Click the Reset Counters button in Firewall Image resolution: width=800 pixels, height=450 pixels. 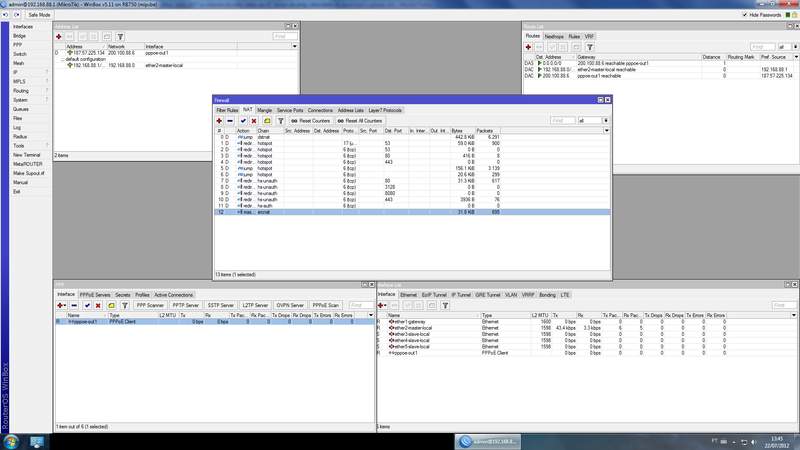(310, 121)
